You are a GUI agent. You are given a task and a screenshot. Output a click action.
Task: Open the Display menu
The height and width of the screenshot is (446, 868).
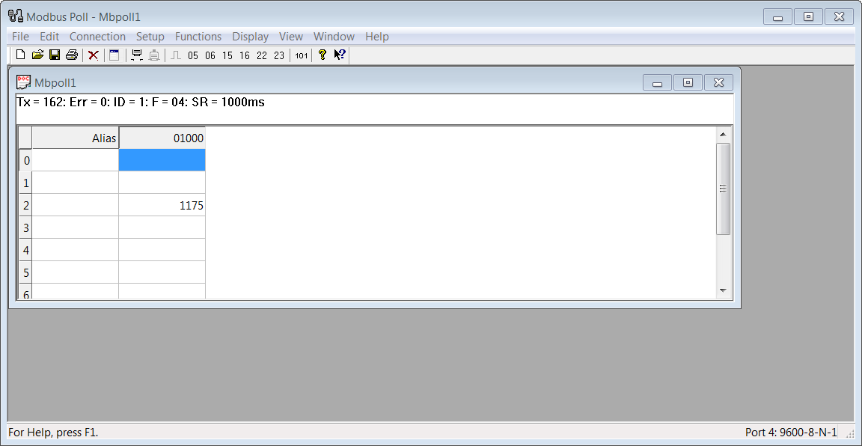coord(250,37)
